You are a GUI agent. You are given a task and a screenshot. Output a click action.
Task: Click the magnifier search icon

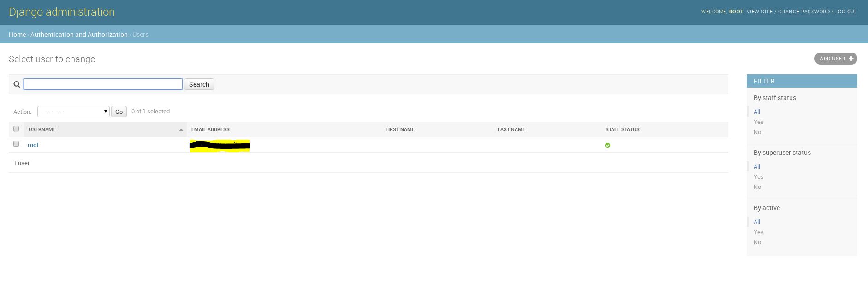pos(17,84)
